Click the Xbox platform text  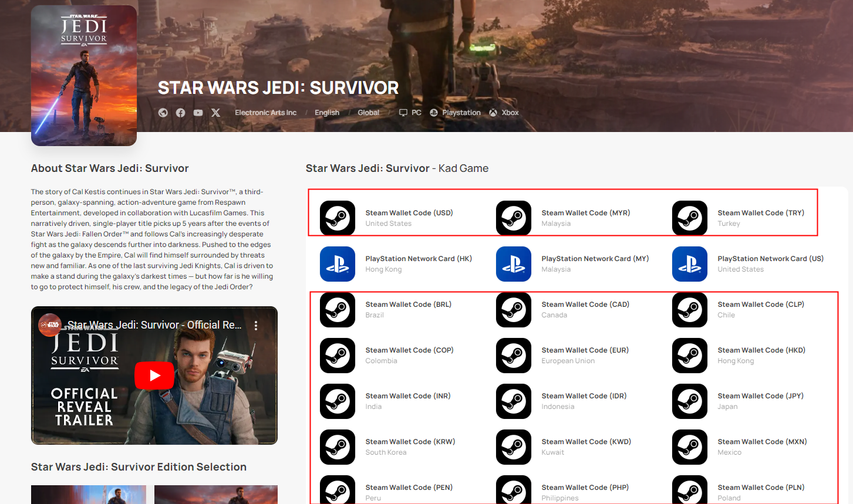[510, 113]
